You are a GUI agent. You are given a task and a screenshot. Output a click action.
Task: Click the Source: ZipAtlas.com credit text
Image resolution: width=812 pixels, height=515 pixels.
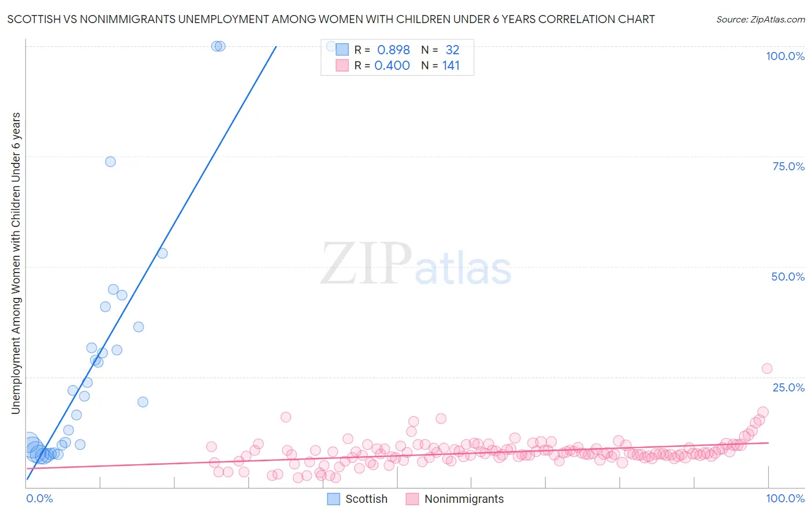click(x=761, y=19)
